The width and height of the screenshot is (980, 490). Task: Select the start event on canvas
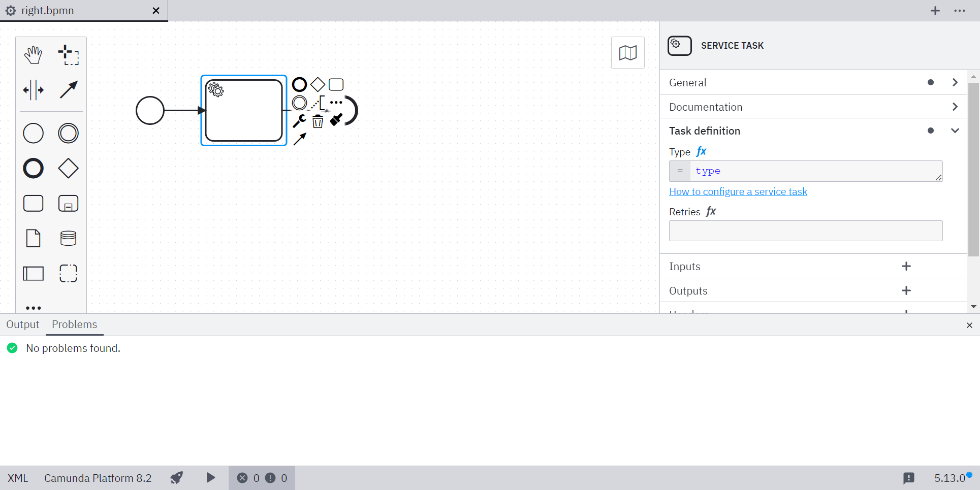coord(150,110)
